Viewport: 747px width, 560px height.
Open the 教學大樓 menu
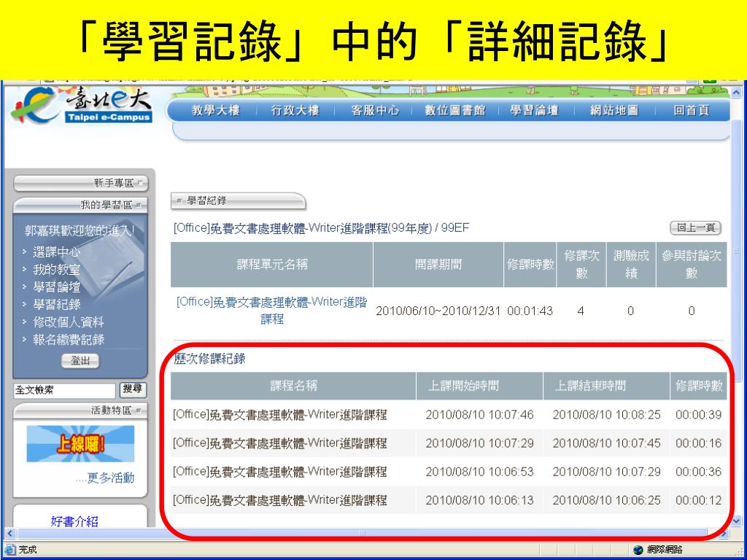click(215, 111)
